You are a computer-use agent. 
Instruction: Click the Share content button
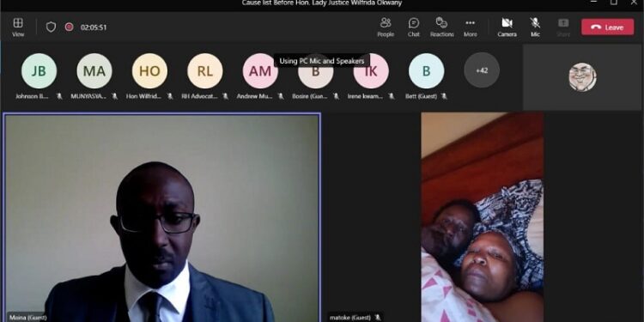pos(563,27)
